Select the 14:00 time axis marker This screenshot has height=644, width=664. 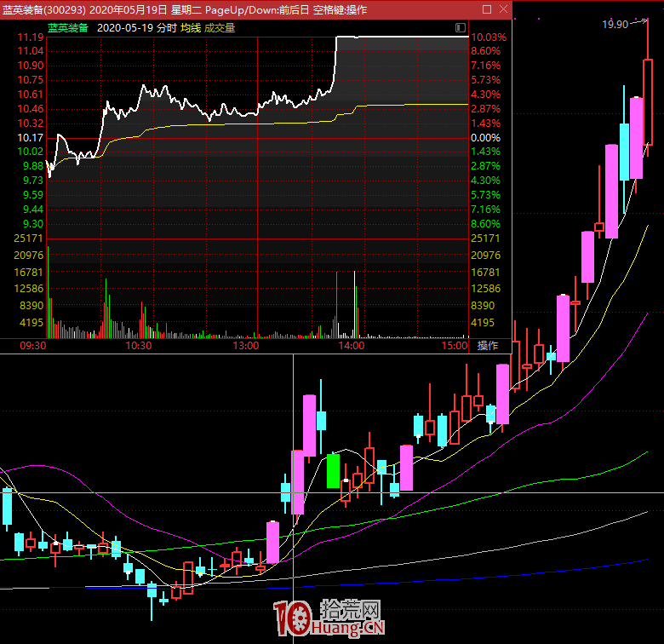tap(351, 347)
